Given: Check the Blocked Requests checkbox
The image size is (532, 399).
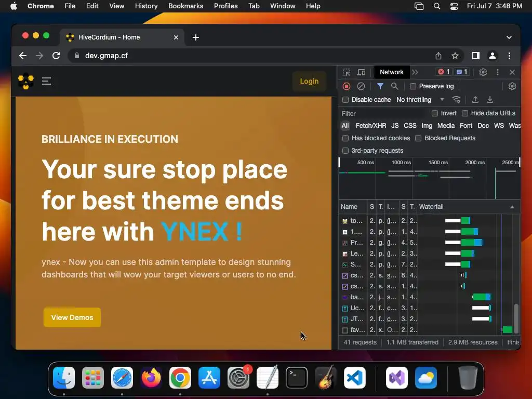Looking at the screenshot, I should coord(418,138).
